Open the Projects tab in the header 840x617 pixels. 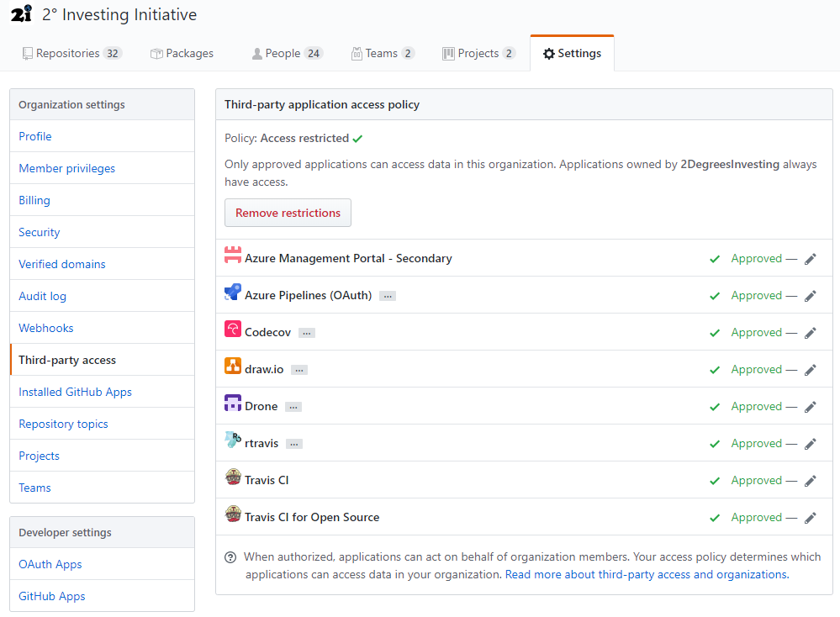tap(479, 54)
